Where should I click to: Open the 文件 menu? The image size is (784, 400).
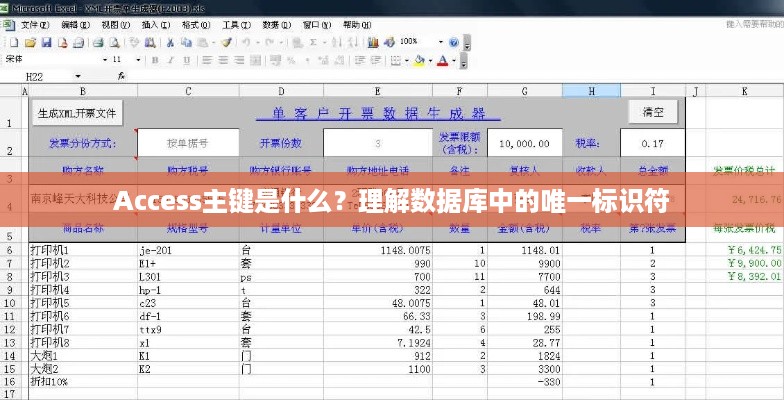coord(35,24)
